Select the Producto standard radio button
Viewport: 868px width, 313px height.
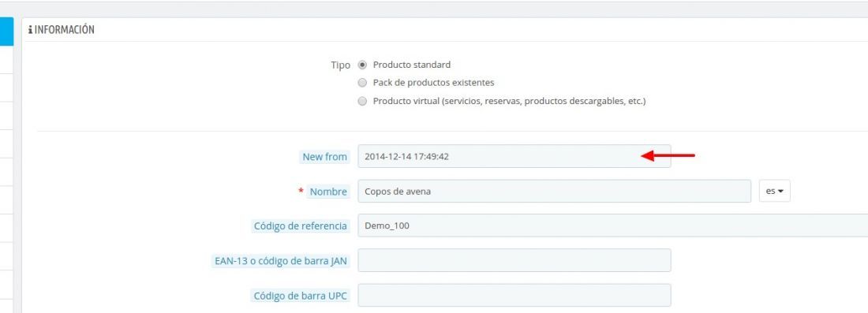coord(363,65)
